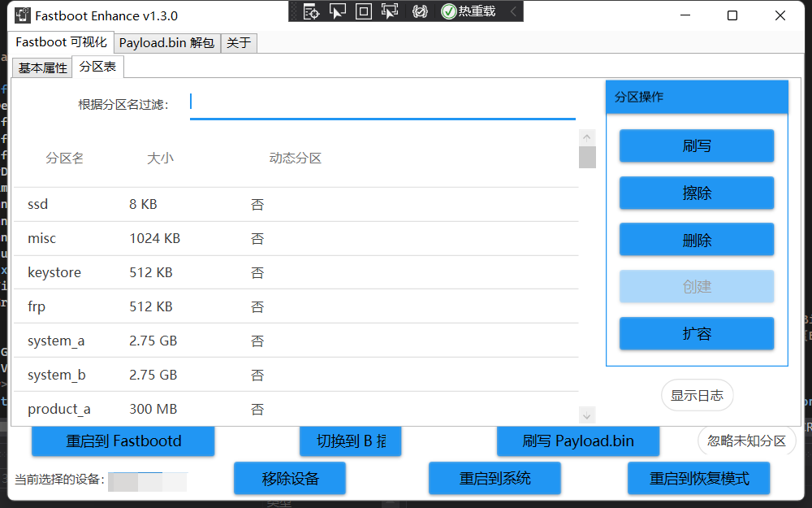
Task: Click the 300 MB size cell
Action: coord(153,409)
